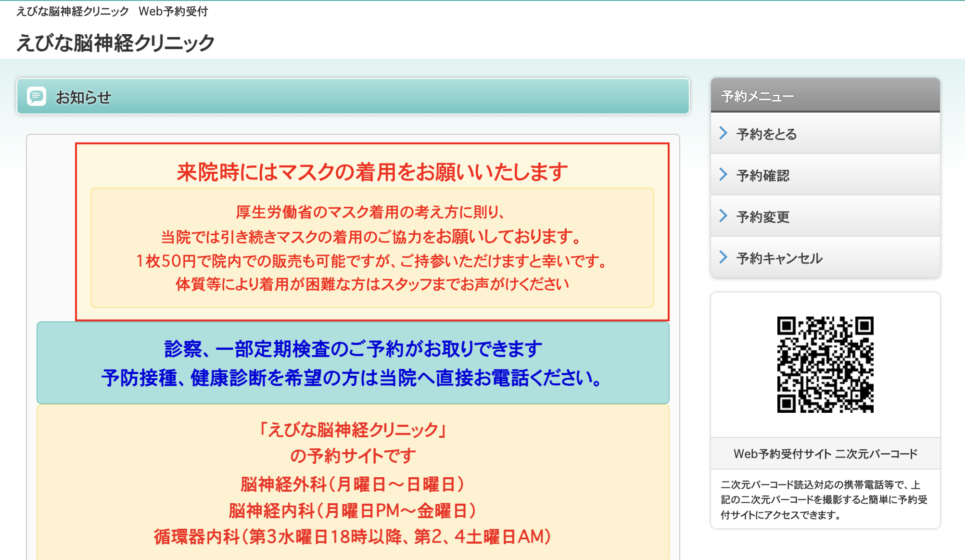Click the chevron arrow next to 予約確認
The height and width of the screenshot is (560, 965).
coord(723,174)
